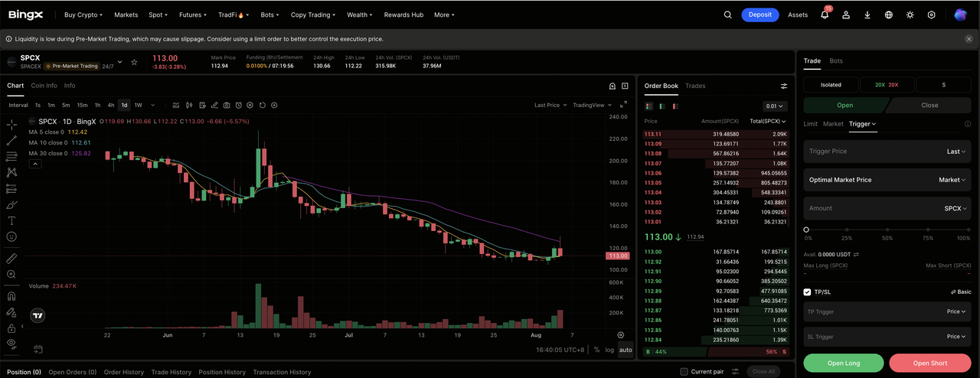
Task: Toggle the magnet snap mode
Action: pos(11,295)
